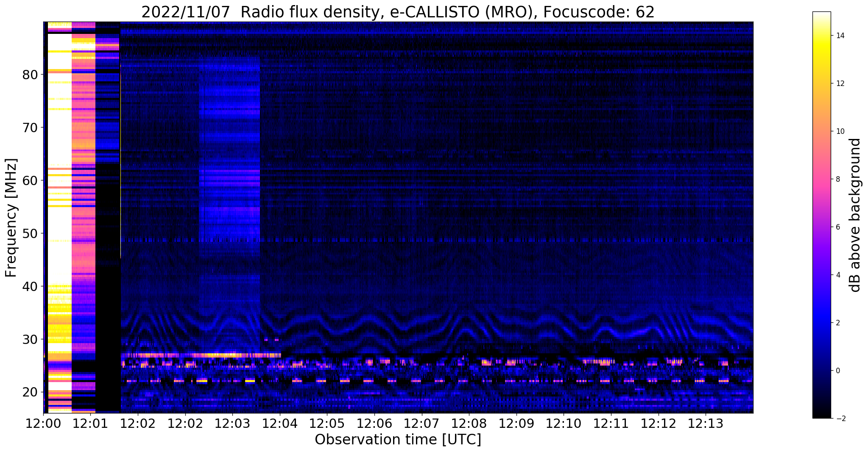Screen dimensions: 868x452
Task: Click the colorbar tick labeled 8
Action: click(837, 179)
